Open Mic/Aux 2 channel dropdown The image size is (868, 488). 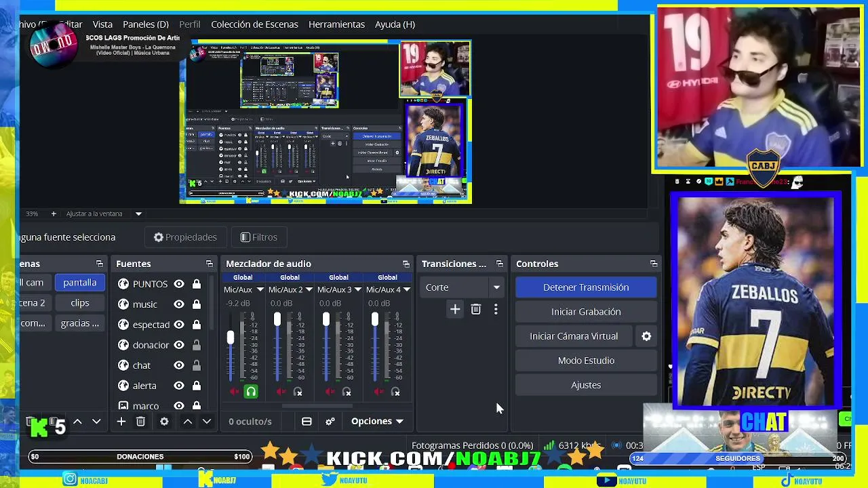tap(309, 289)
